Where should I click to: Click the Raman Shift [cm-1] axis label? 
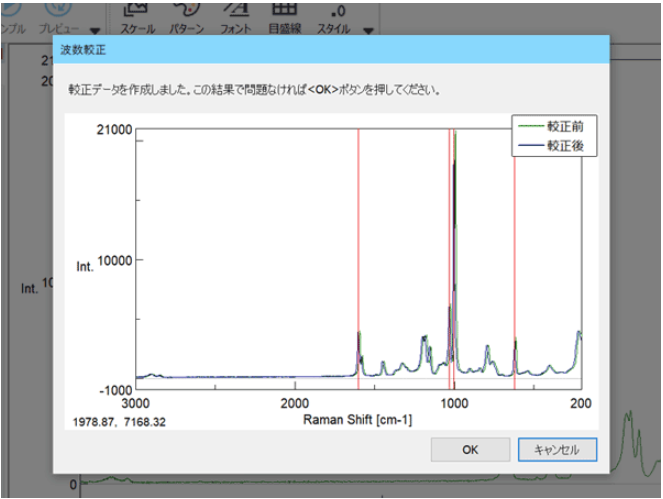click(x=357, y=420)
